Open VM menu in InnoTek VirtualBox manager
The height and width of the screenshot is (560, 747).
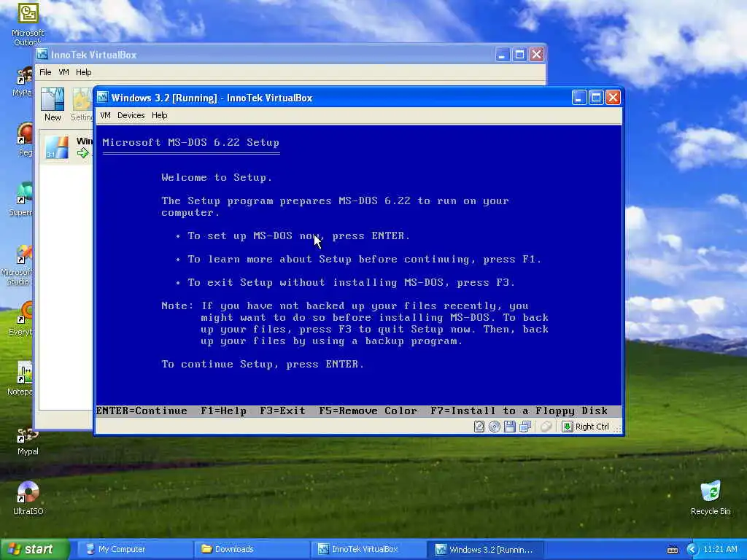click(x=64, y=72)
